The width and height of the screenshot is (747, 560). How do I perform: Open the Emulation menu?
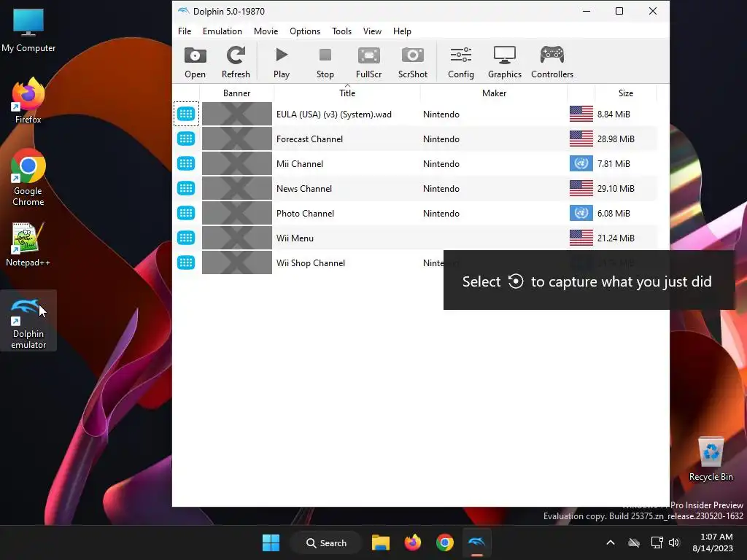click(222, 31)
